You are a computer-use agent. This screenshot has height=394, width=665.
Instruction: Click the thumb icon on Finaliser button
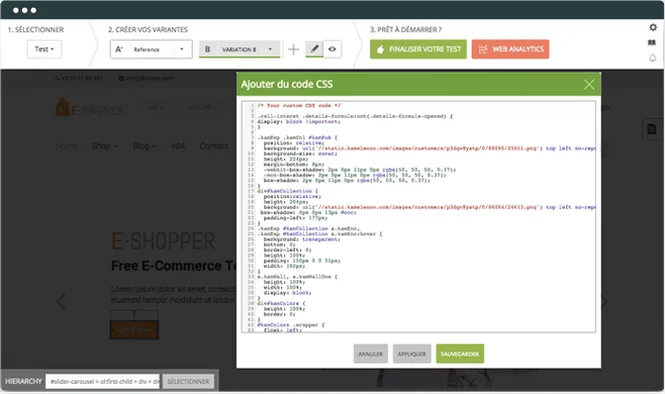point(380,49)
